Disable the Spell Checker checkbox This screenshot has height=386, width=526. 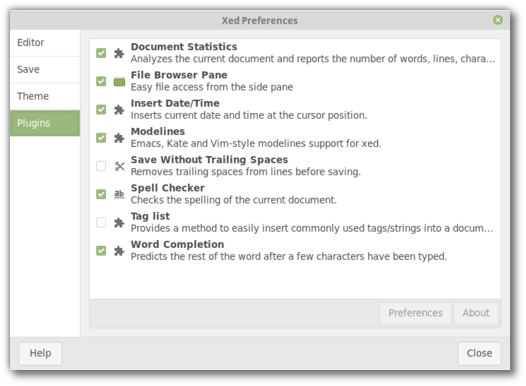tap(101, 194)
